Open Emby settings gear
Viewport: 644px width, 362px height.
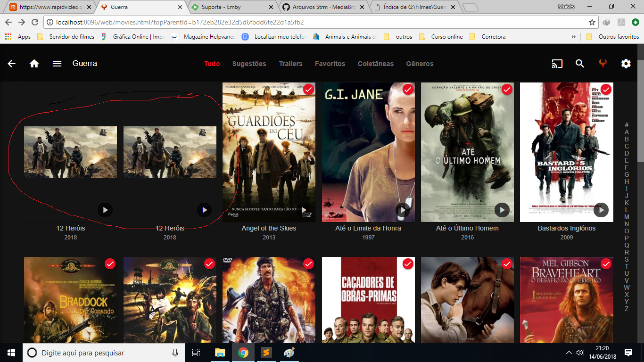point(626,64)
